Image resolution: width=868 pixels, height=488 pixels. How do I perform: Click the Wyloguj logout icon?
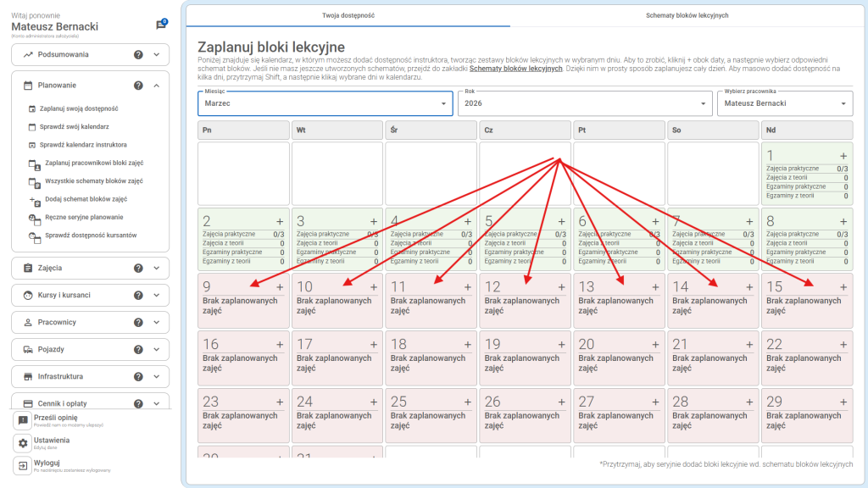coord(23,466)
